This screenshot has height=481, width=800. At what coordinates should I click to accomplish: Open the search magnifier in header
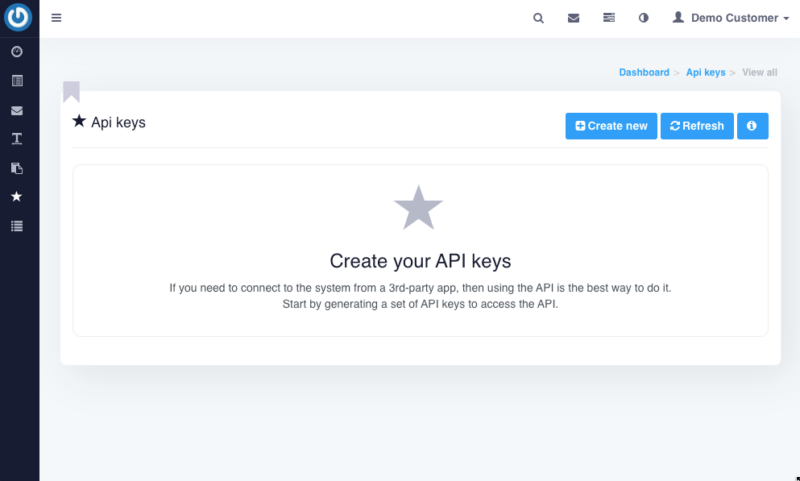(x=539, y=18)
